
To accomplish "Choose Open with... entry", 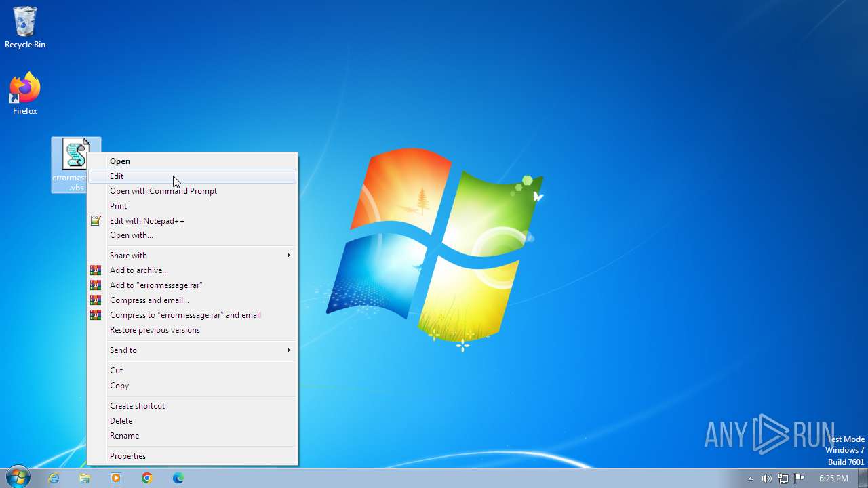I will click(x=193, y=235).
